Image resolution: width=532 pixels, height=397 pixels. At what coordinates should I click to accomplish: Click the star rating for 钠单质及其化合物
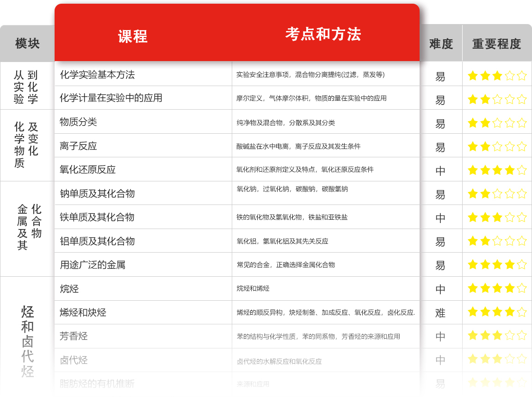pyautogui.click(x=497, y=193)
